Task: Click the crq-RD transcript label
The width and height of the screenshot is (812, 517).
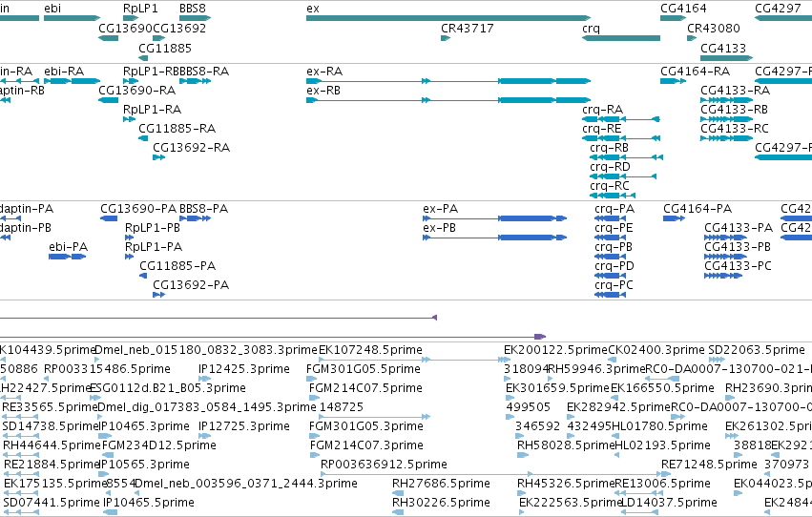Action: pyautogui.click(x=610, y=167)
